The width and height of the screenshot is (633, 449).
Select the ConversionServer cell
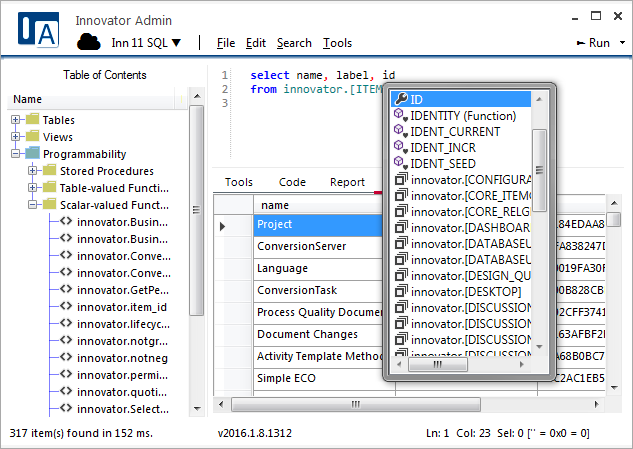(318, 246)
